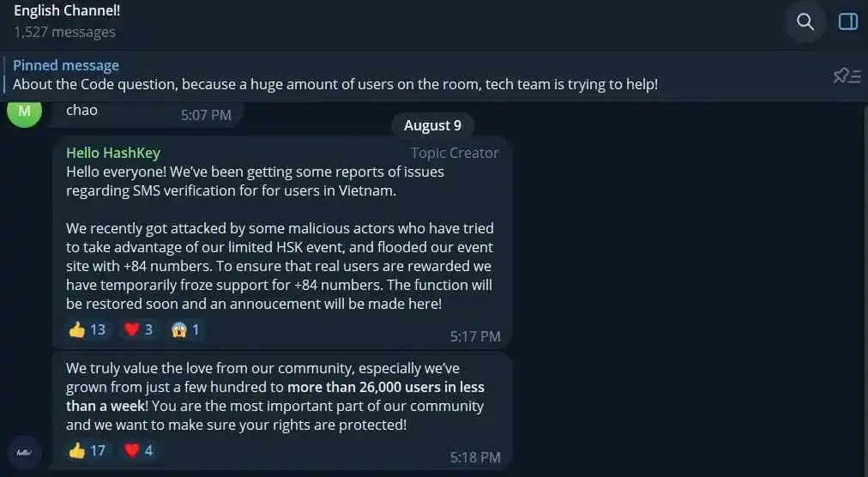Toggle the right sidebar panel icon
Screen dimensions: 868x477
pos(847,22)
